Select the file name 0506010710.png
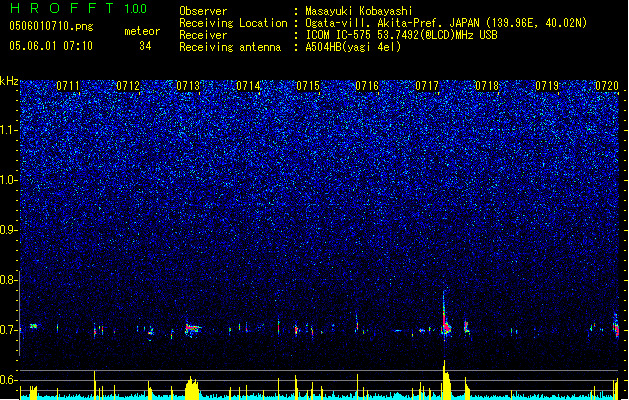The image size is (629, 400). click(x=51, y=26)
